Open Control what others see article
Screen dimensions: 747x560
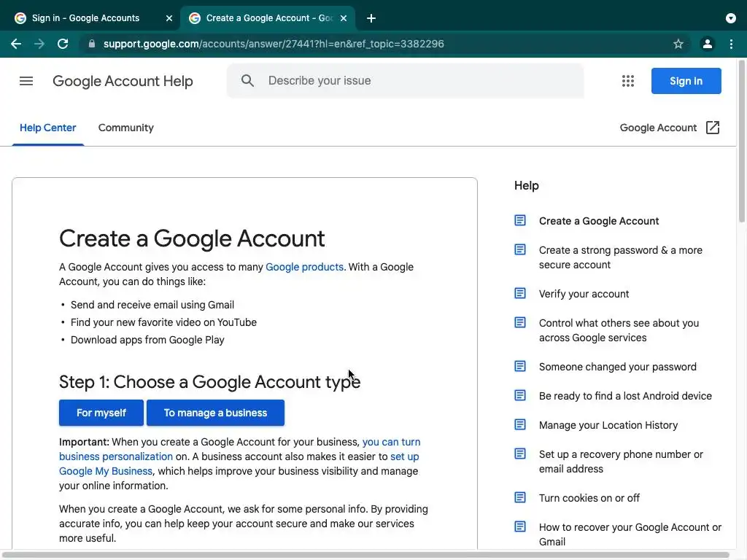[x=619, y=330]
